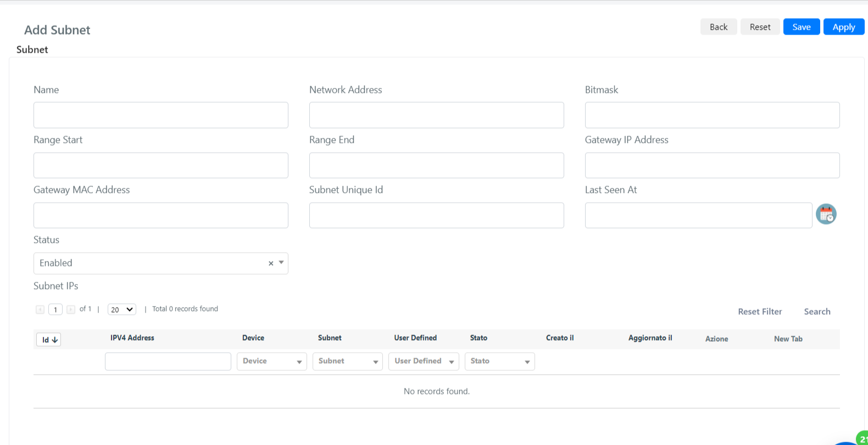This screenshot has width=868, height=445.
Task: Click the New Tab column header
Action: point(788,339)
